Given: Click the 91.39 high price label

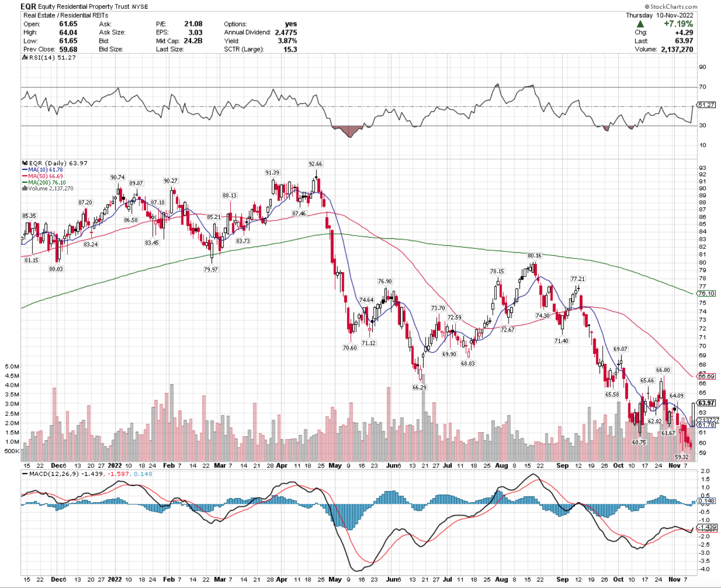Looking at the screenshot, I should (x=272, y=173).
